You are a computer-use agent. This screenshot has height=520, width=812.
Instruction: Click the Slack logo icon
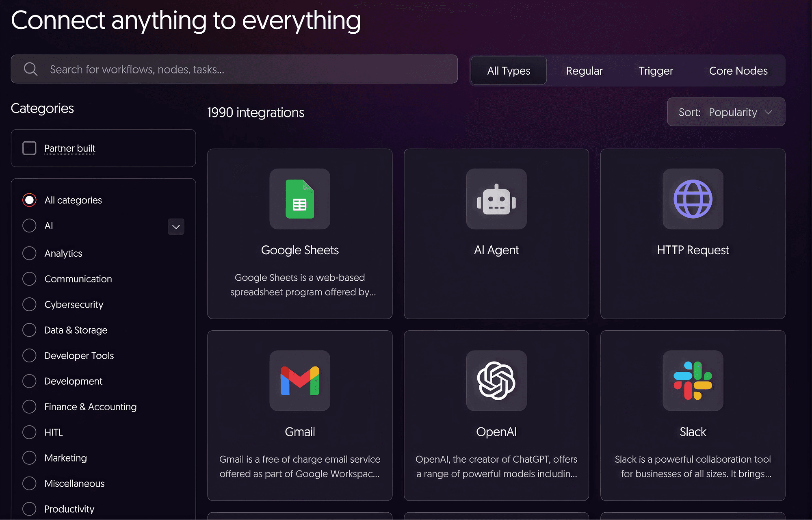[x=693, y=381]
